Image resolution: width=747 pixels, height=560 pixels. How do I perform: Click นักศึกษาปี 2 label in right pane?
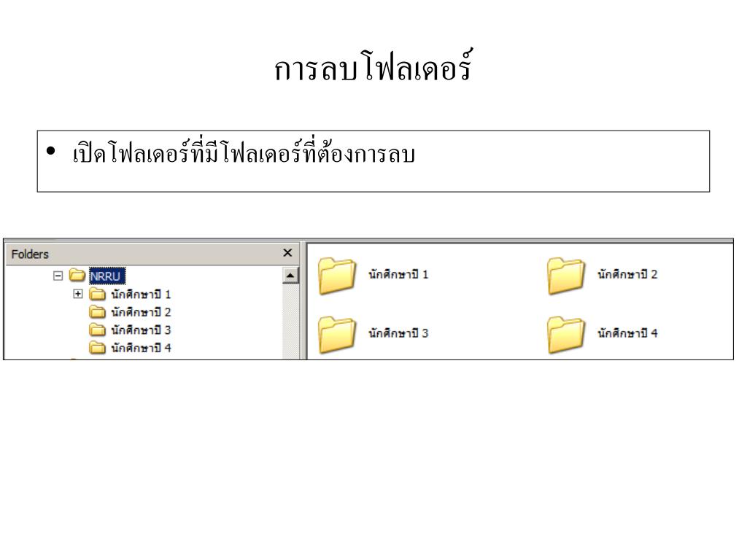(627, 274)
